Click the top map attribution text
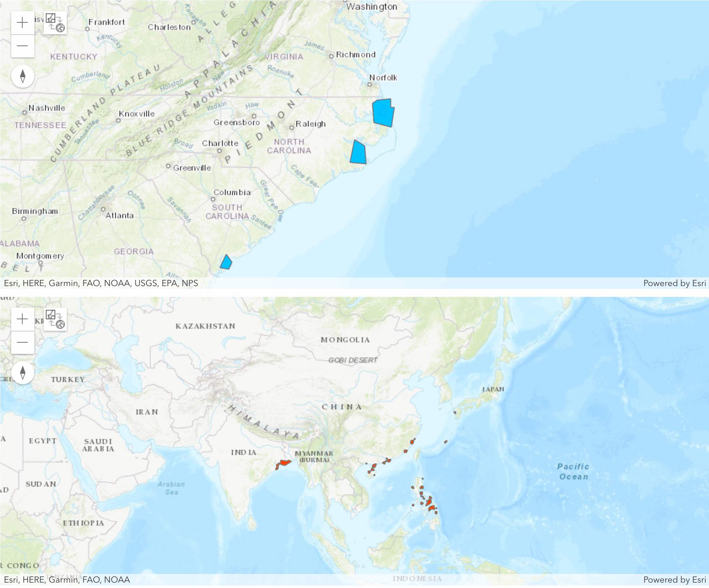Viewport: 709px width, 588px height. click(x=101, y=283)
